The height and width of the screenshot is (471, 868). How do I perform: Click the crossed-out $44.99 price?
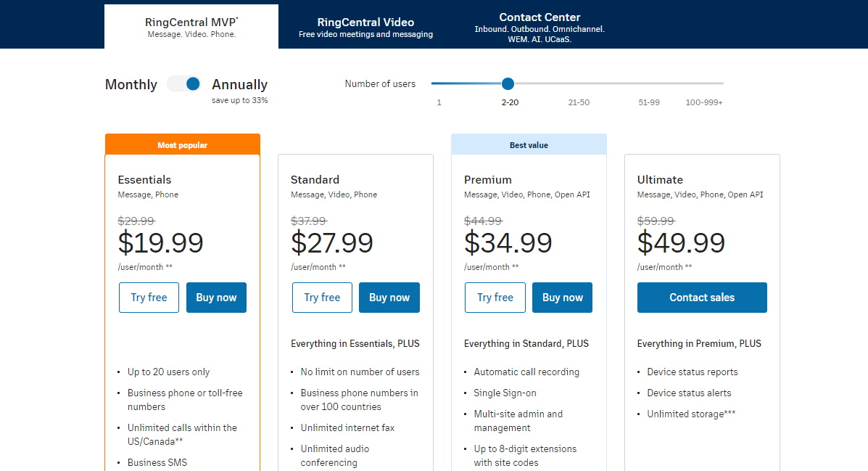pyautogui.click(x=483, y=221)
